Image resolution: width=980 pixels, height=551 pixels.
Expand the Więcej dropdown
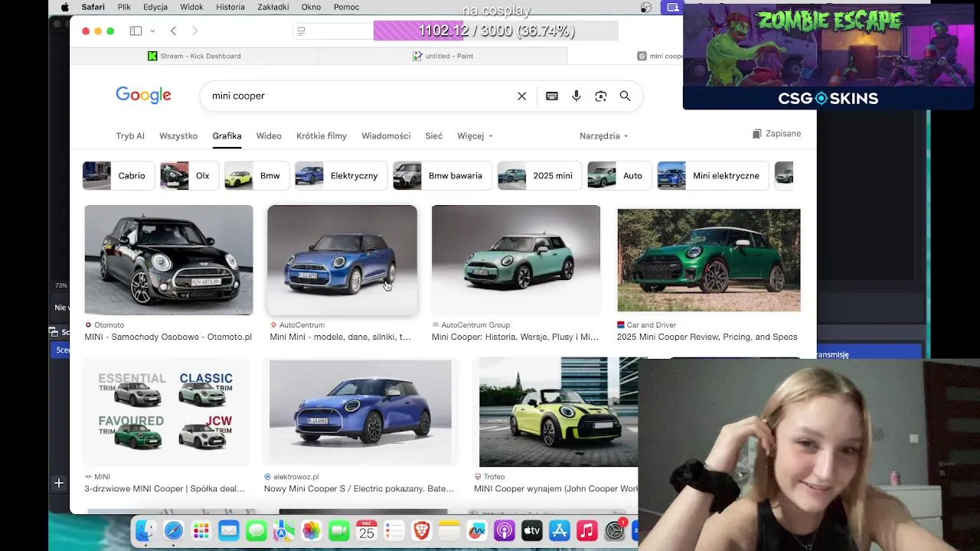point(475,136)
